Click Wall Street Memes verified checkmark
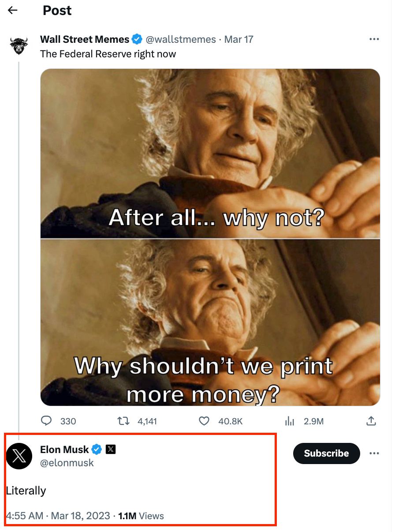Viewport: 395px width, 532px height. (137, 39)
